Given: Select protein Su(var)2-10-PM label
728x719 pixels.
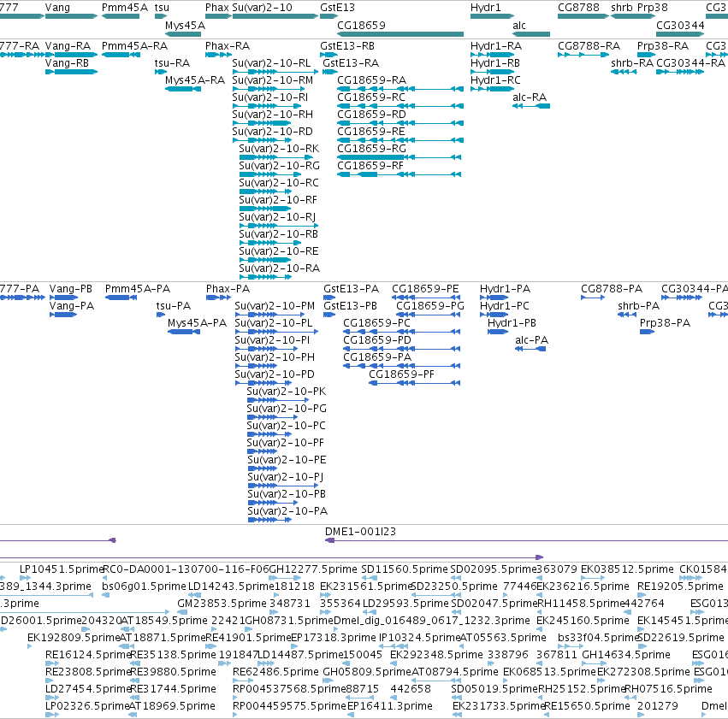Looking at the screenshot, I should [275, 306].
